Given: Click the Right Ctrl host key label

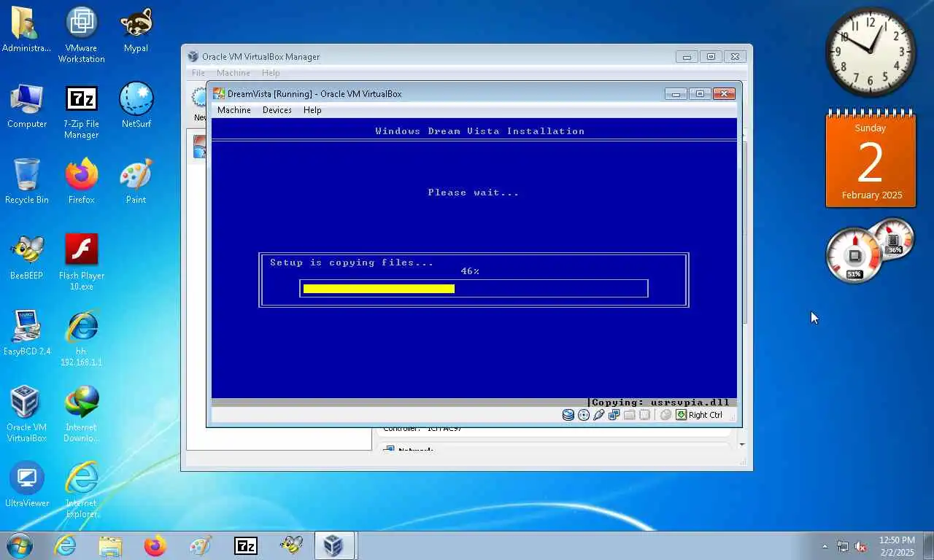Looking at the screenshot, I should pyautogui.click(x=706, y=415).
